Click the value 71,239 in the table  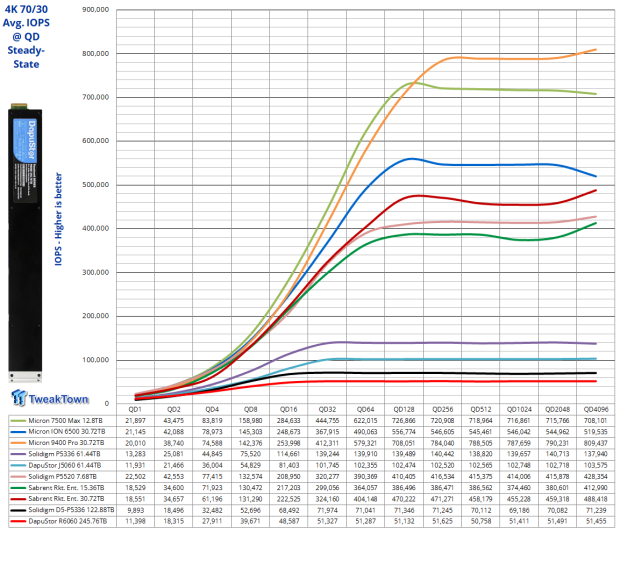596,510
